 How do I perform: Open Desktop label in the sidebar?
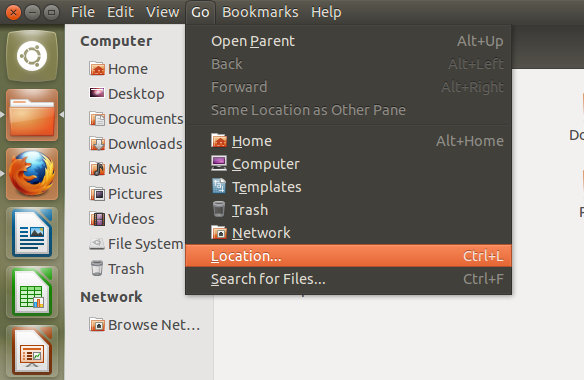point(136,94)
